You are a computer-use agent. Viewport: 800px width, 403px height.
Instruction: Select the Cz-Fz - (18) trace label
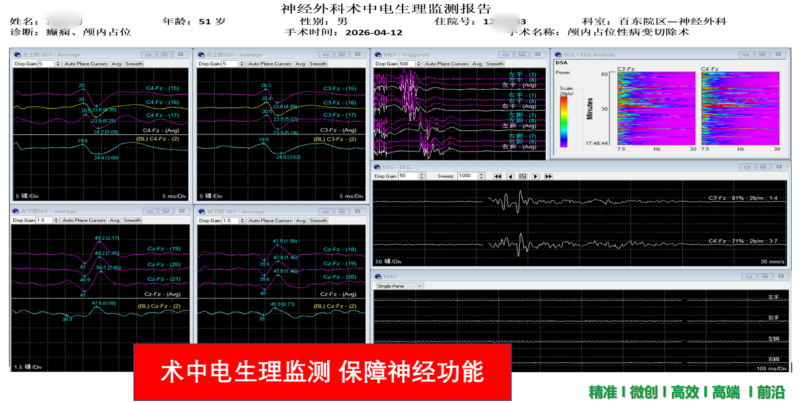[340, 249]
